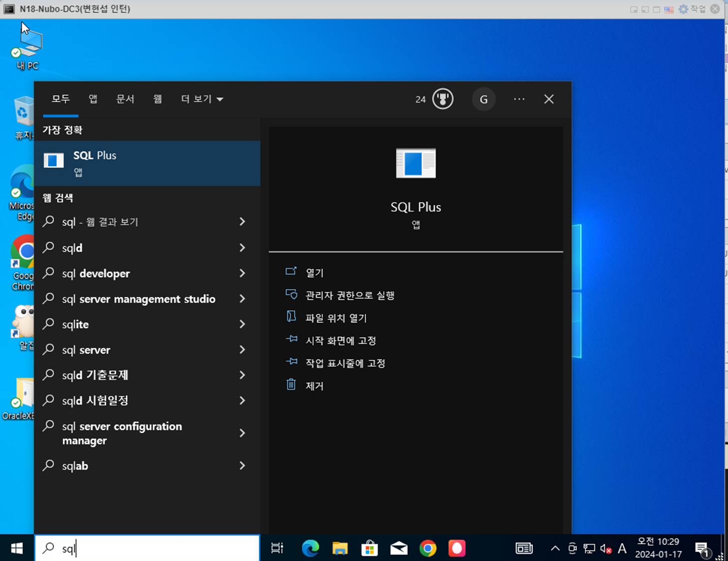Select the Recycle Bin desktop icon
728x561 pixels.
[x=23, y=118]
